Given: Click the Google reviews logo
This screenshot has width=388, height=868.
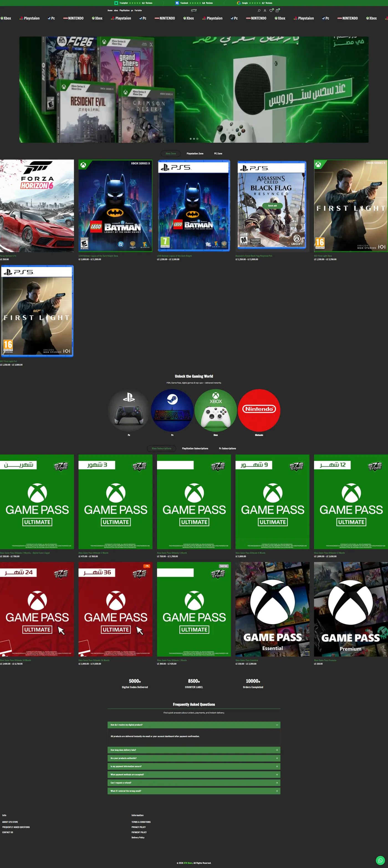Looking at the screenshot, I should [x=239, y=3].
